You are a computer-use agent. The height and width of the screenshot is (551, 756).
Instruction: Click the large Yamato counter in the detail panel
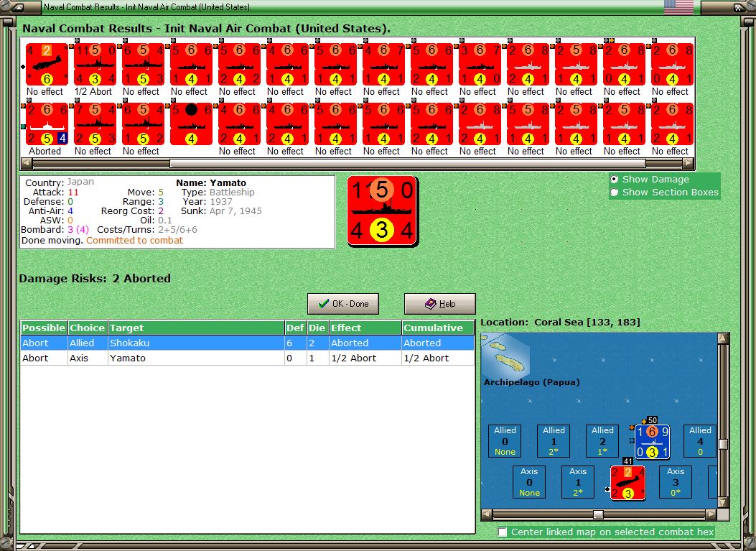click(383, 211)
